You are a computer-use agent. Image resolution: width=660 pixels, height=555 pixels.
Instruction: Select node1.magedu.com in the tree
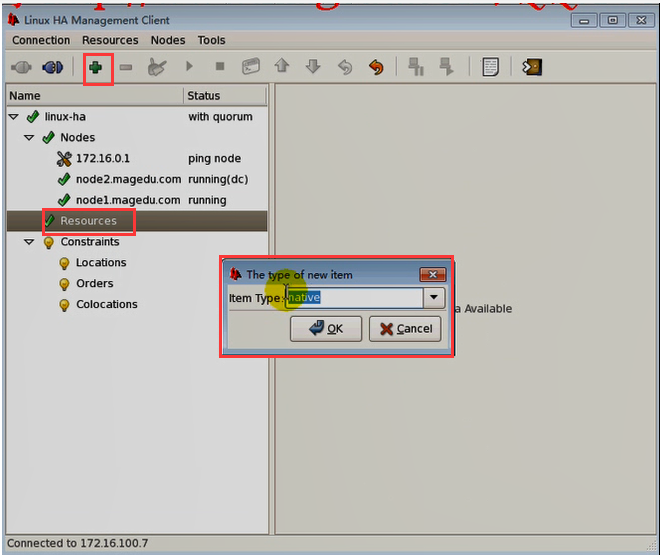point(128,200)
